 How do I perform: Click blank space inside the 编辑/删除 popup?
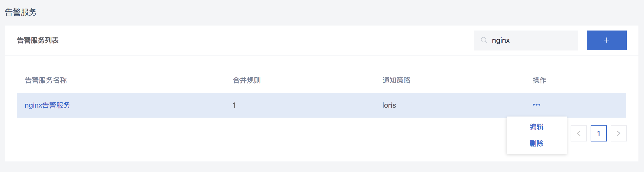coord(553,135)
